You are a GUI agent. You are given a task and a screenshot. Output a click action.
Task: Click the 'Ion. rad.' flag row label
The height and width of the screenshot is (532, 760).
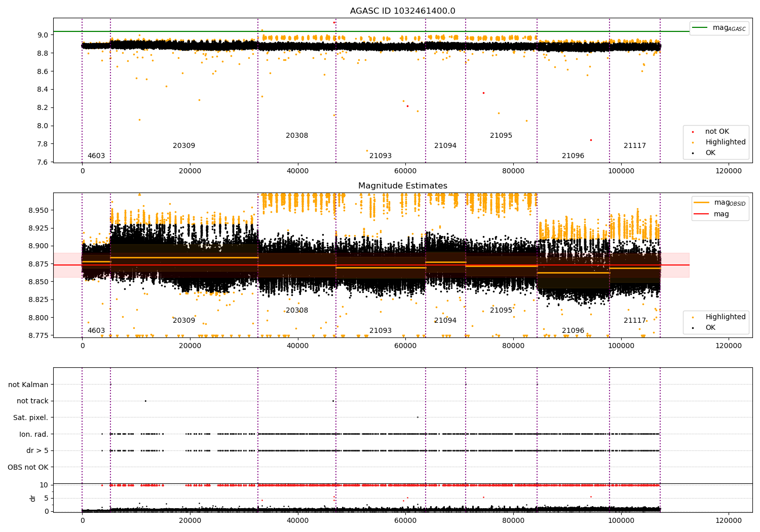(x=34, y=435)
